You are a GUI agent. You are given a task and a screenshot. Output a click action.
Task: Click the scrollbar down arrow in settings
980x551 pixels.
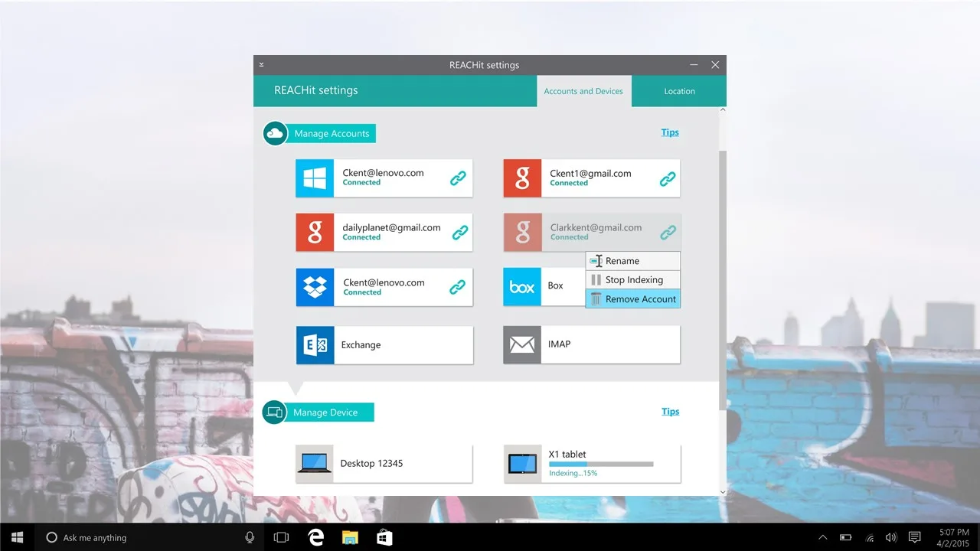[x=723, y=492]
